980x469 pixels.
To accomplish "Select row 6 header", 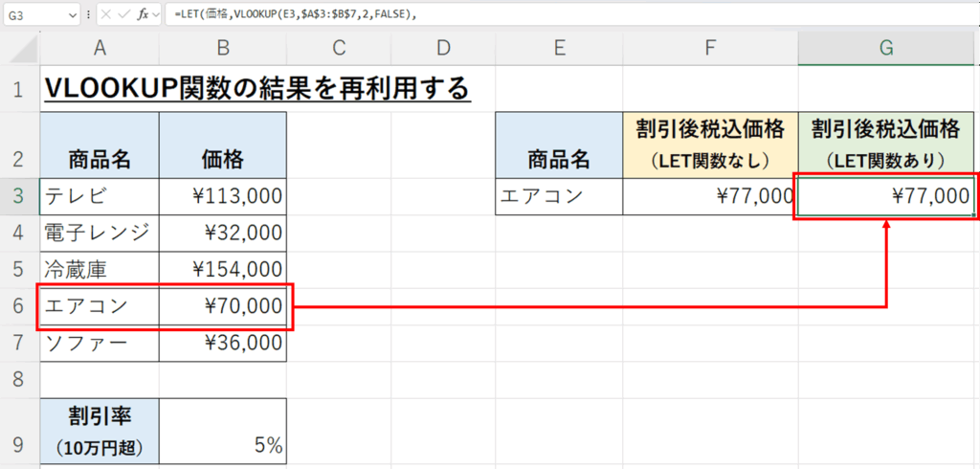I will point(19,306).
